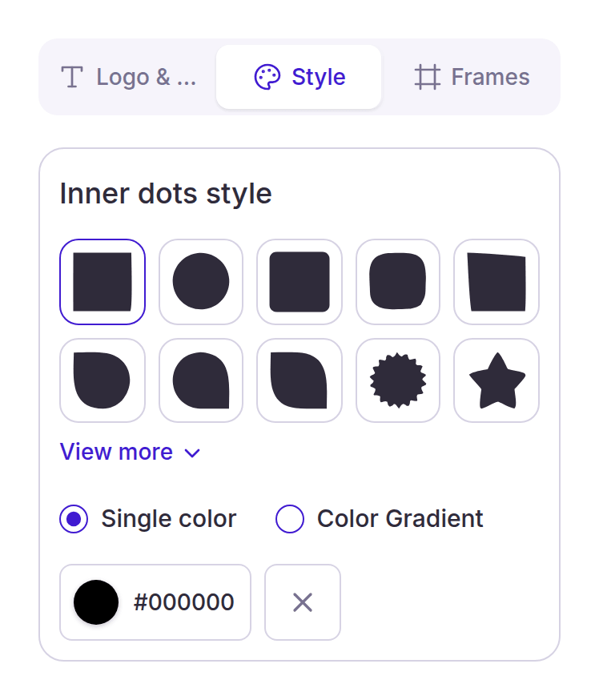This screenshot has width=599, height=700.
Task: Open the black color swatch picker
Action: pos(96,602)
